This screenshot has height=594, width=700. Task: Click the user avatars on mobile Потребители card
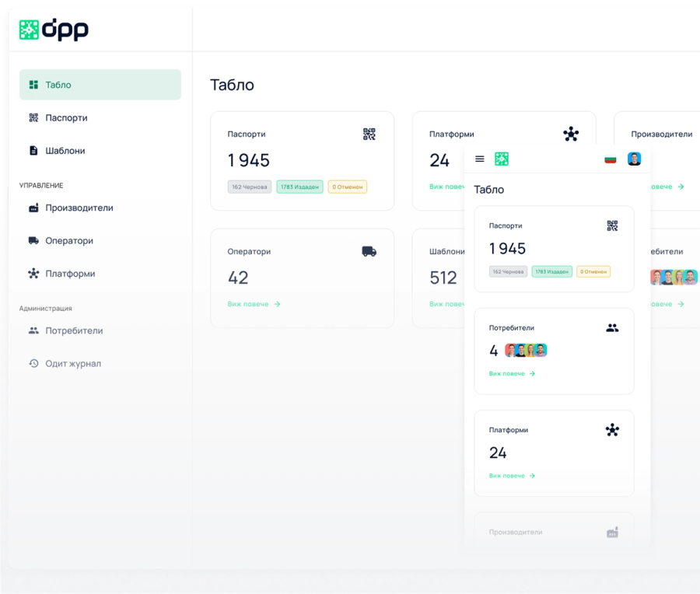[x=526, y=351]
